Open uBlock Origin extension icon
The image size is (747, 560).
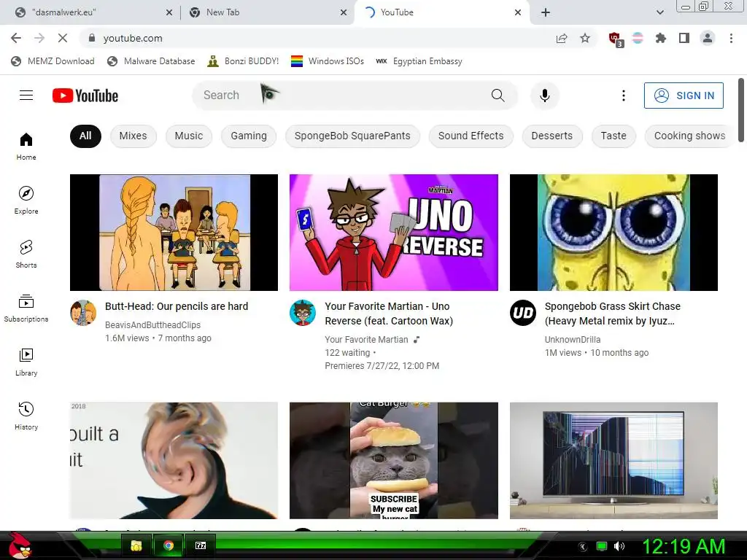coord(616,39)
